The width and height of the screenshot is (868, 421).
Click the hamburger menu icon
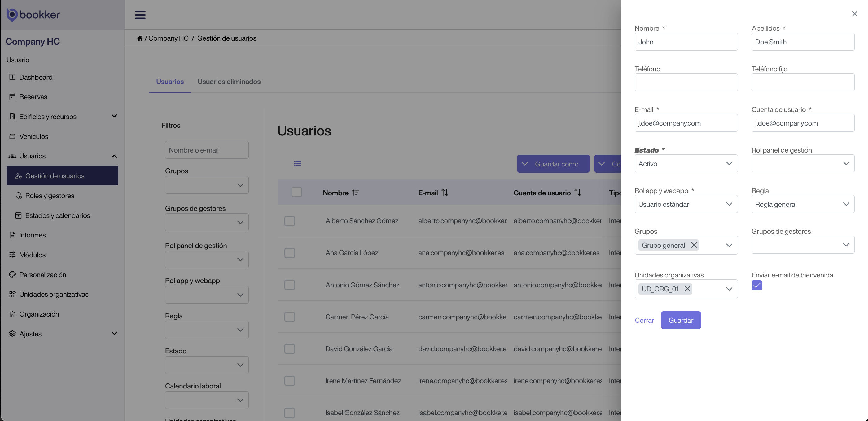[140, 15]
